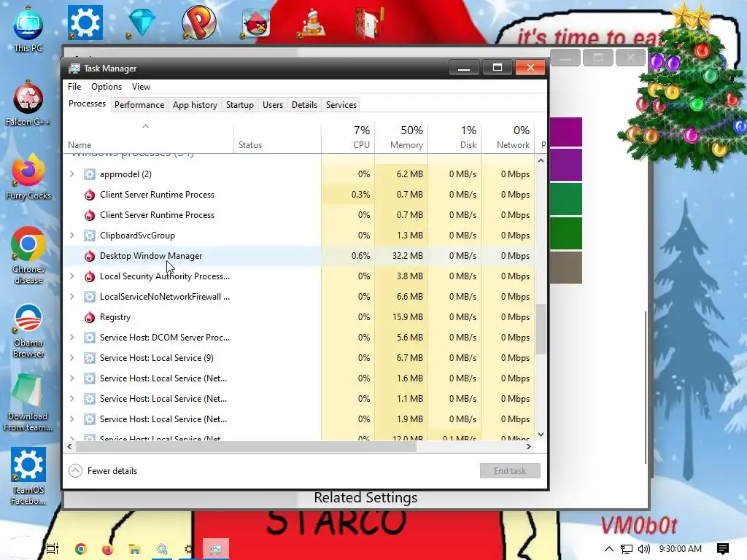Click the vertical scrollbar thumb in process list
This screenshot has width=747, height=560.
tap(541, 330)
